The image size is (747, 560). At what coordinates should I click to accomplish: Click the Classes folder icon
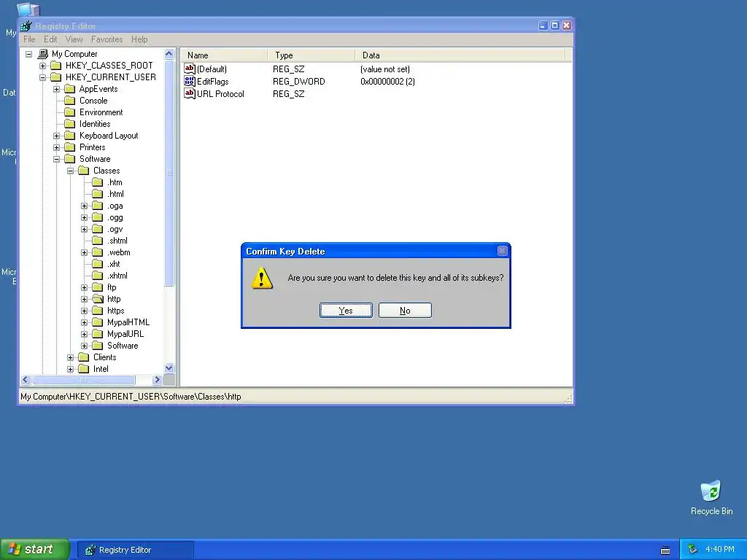point(83,171)
